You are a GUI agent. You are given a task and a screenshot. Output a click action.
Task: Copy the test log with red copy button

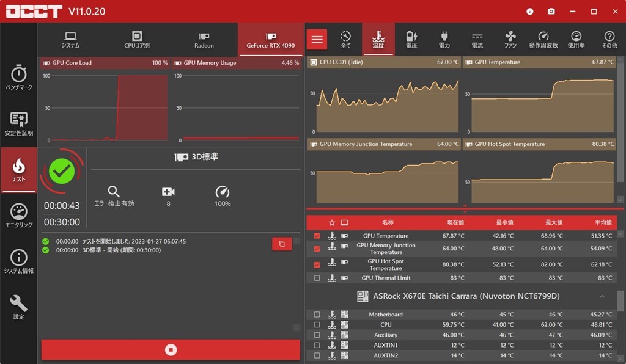tap(281, 244)
